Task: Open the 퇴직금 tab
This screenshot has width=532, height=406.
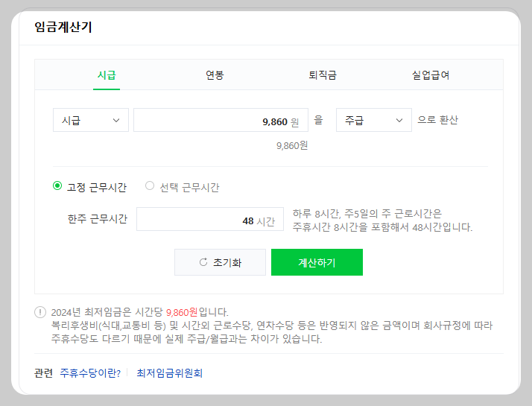Action: tap(323, 75)
